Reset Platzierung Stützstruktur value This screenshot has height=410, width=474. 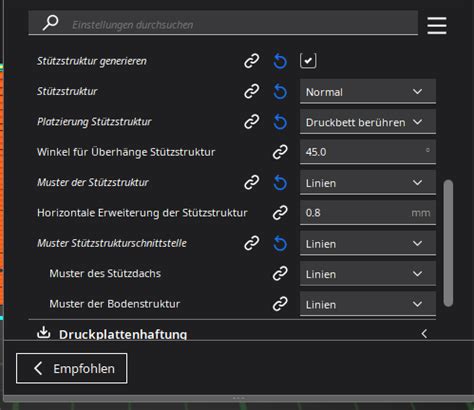point(280,122)
